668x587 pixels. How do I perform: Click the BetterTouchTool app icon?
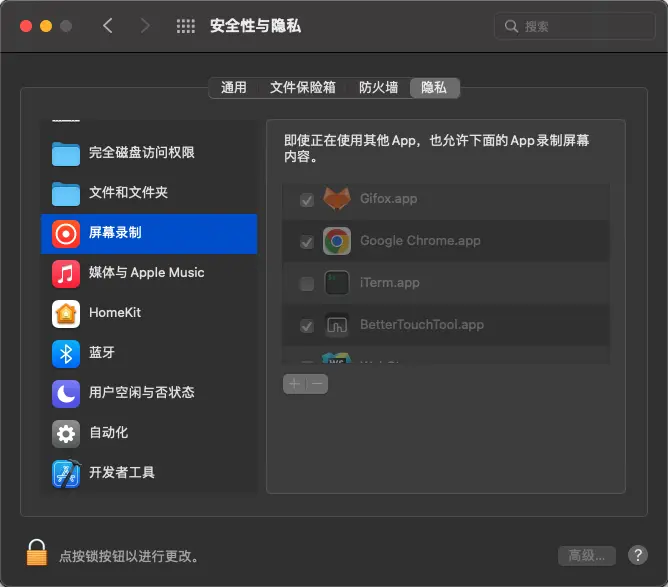(337, 325)
